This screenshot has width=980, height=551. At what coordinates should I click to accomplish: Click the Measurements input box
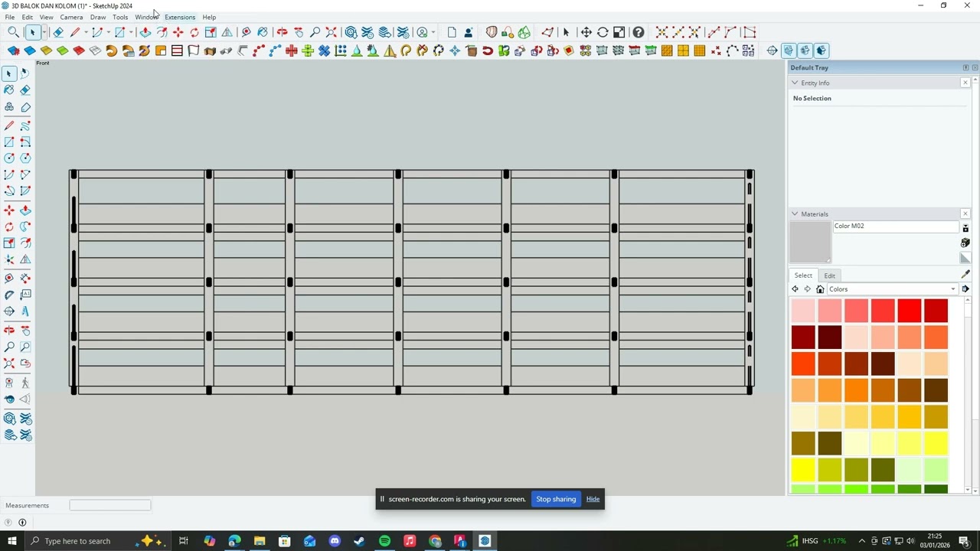pos(110,505)
